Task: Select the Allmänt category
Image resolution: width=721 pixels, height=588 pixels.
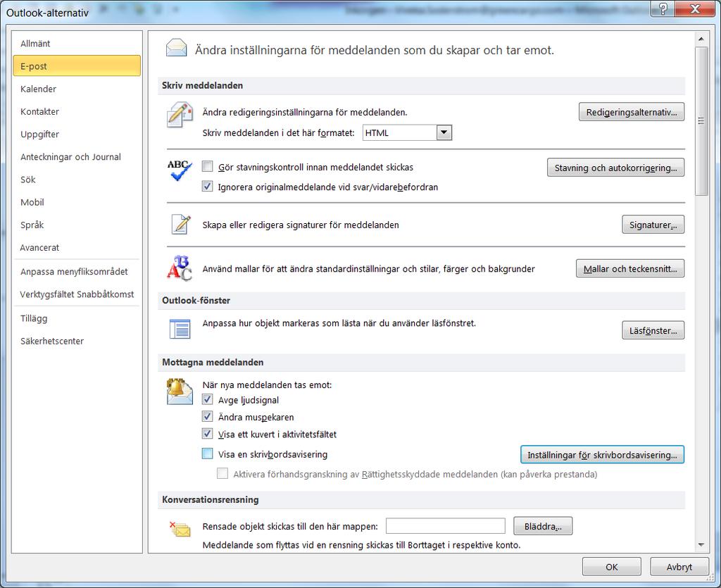Action: (77, 43)
